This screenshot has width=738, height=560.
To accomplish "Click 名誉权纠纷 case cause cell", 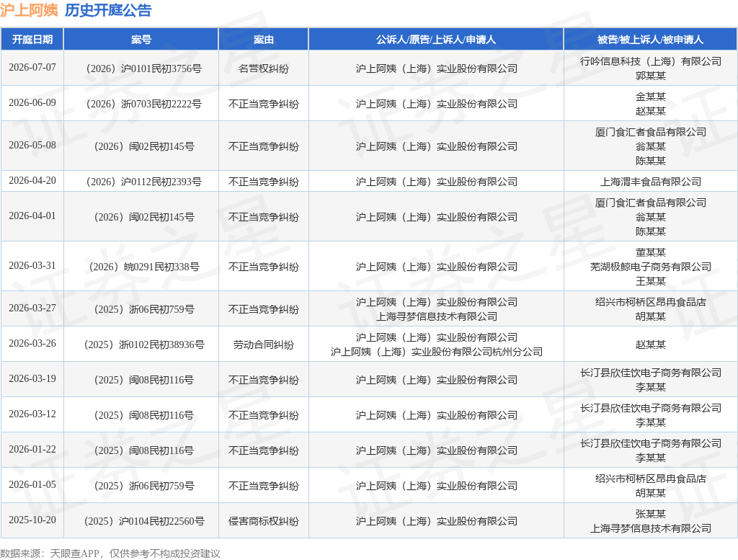I will pyautogui.click(x=264, y=68).
